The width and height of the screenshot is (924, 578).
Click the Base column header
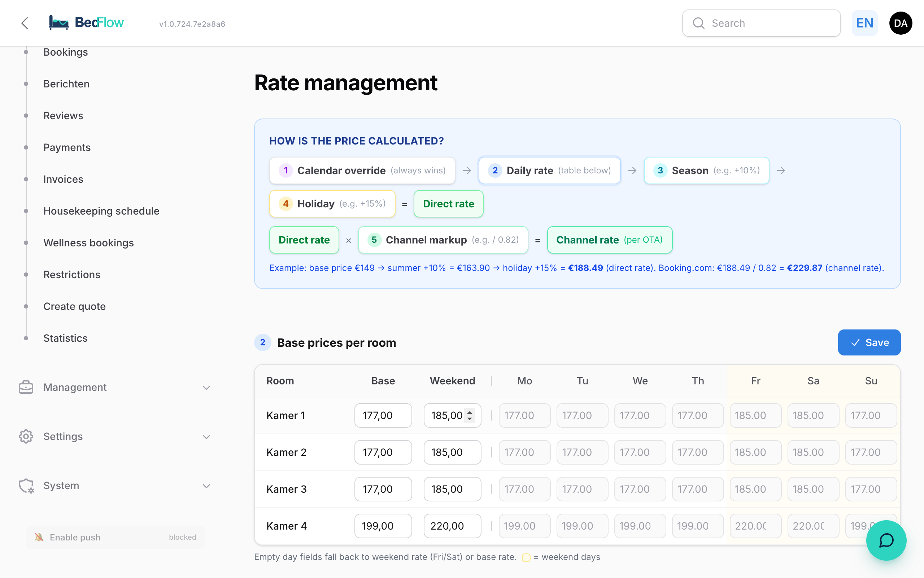point(383,381)
